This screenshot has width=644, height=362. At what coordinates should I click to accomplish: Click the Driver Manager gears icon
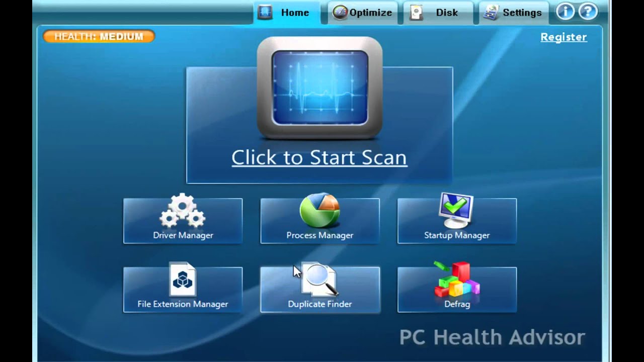[x=183, y=211]
